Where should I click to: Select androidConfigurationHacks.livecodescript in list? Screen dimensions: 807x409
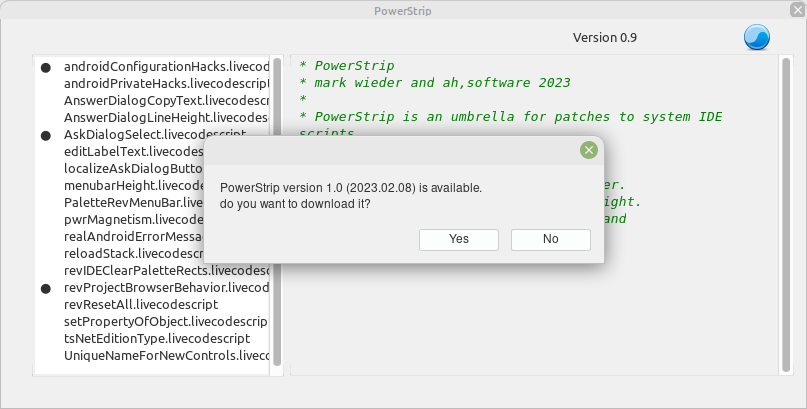click(x=166, y=67)
